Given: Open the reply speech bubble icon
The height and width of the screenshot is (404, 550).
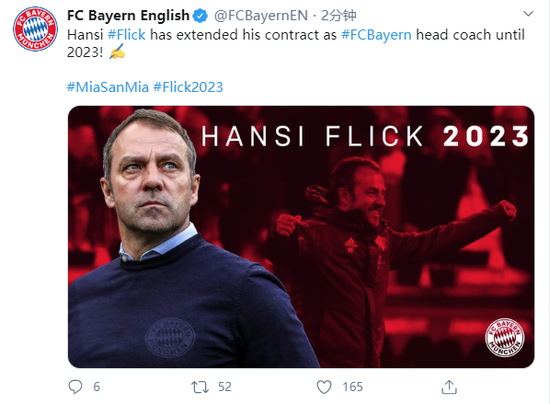Looking at the screenshot, I should point(75,387).
